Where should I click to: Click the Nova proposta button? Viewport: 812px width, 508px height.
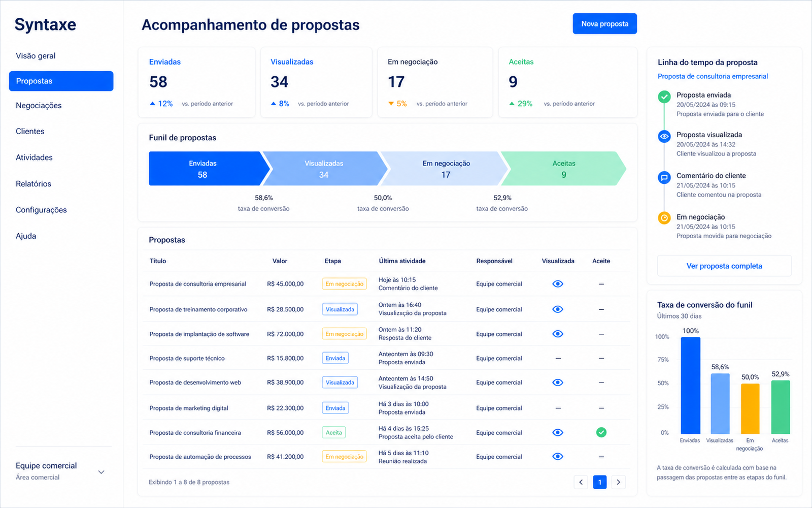click(x=605, y=24)
